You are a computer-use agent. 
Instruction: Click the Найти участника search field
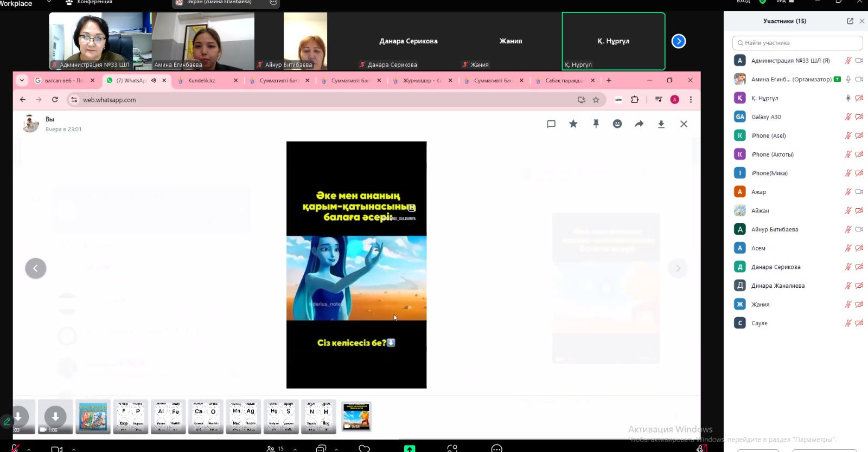(x=797, y=43)
